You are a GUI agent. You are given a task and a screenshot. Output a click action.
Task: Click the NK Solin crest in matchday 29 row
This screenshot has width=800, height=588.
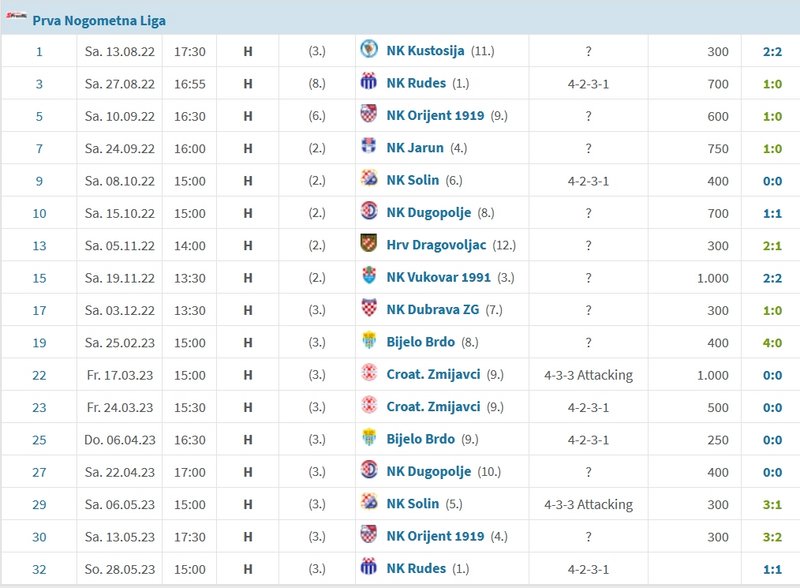pyautogui.click(x=368, y=502)
